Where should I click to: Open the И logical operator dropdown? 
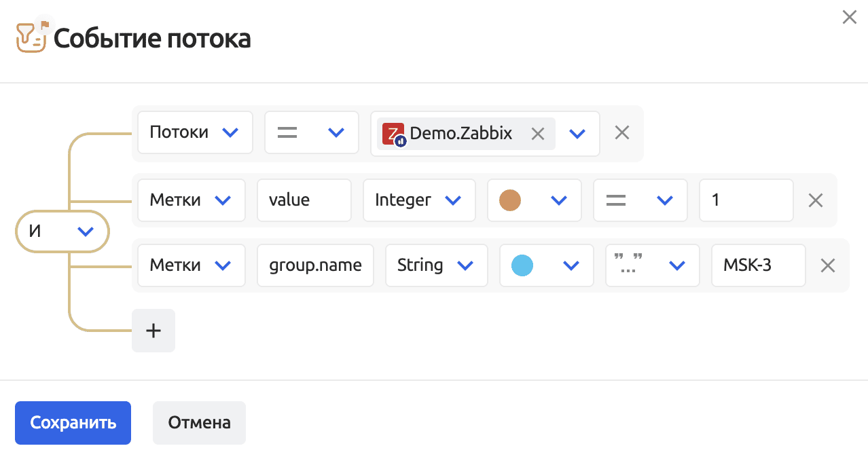(x=62, y=231)
